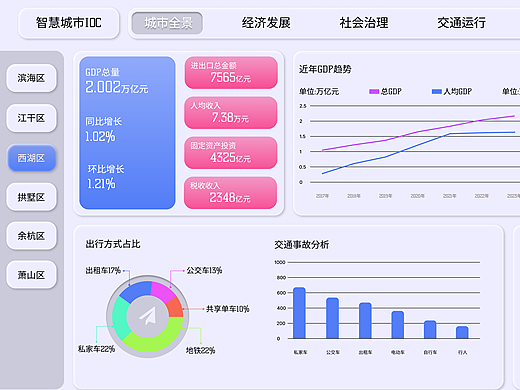This screenshot has height=390, width=520.
Task: Click the blue GDP总量 summary card
Action: (127, 133)
